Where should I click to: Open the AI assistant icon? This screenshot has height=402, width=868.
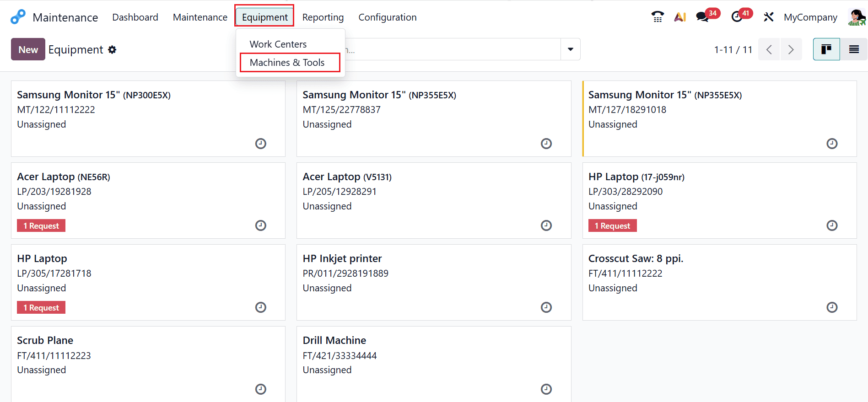680,17
